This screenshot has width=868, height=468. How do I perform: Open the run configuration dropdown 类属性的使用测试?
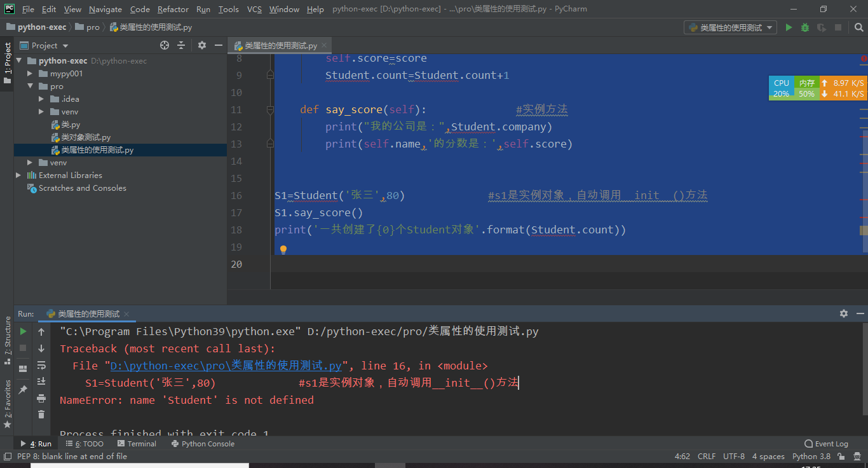(730, 27)
